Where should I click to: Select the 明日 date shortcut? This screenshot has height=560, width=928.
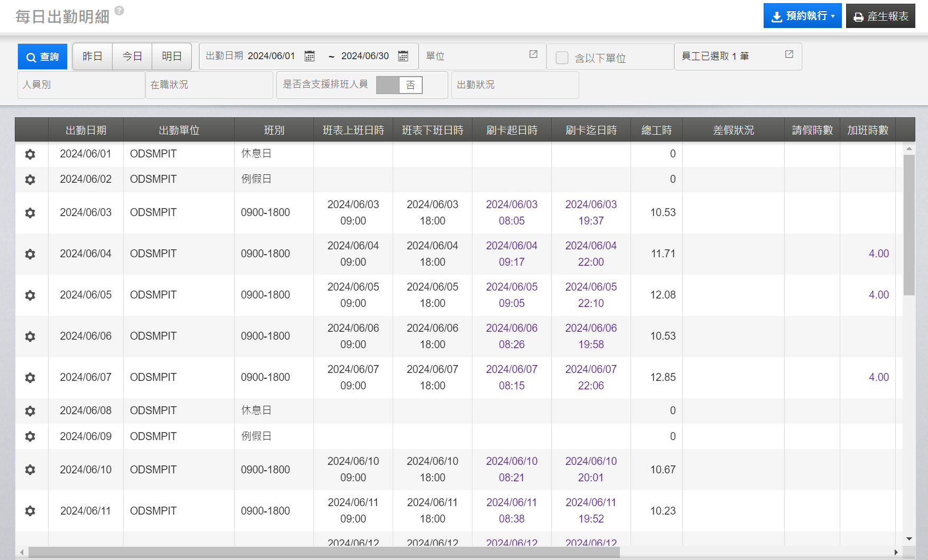point(172,57)
